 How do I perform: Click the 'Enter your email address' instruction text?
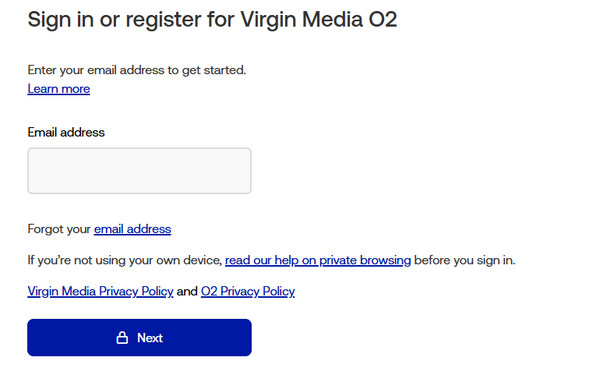tap(137, 70)
